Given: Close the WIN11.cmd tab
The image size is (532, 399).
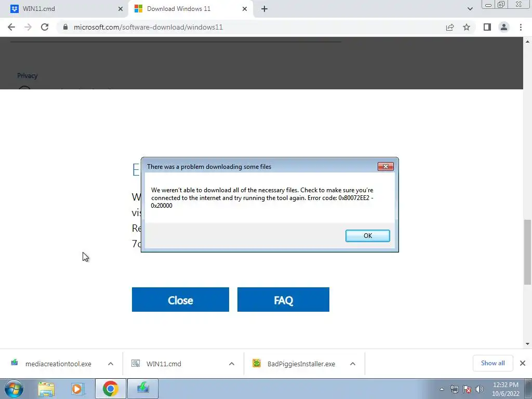Looking at the screenshot, I should pos(121,9).
